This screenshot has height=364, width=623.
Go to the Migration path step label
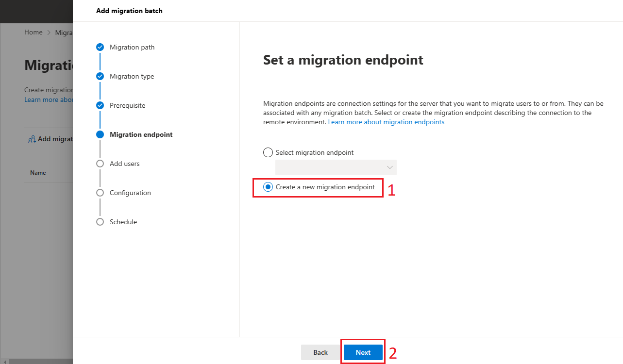(132, 47)
